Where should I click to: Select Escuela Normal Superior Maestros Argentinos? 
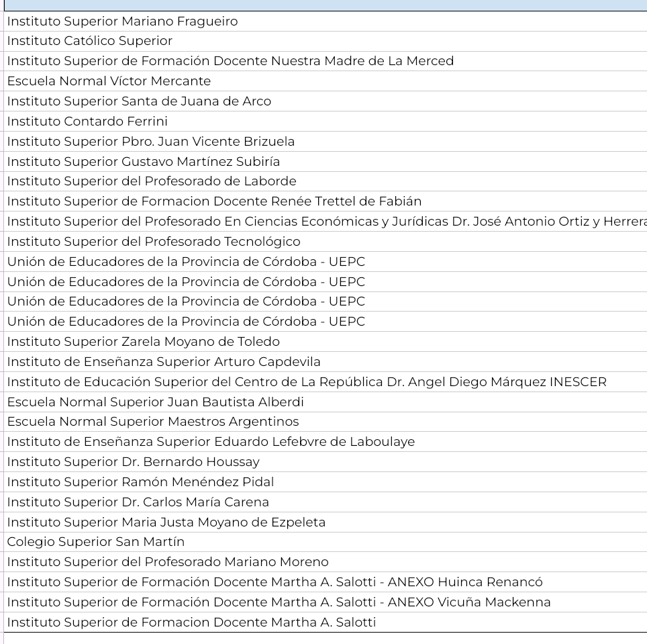(326, 422)
